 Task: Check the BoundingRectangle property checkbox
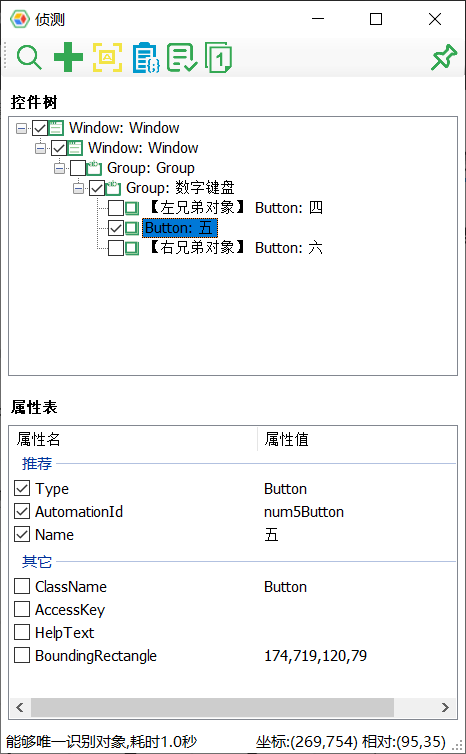pyautogui.click(x=22, y=655)
